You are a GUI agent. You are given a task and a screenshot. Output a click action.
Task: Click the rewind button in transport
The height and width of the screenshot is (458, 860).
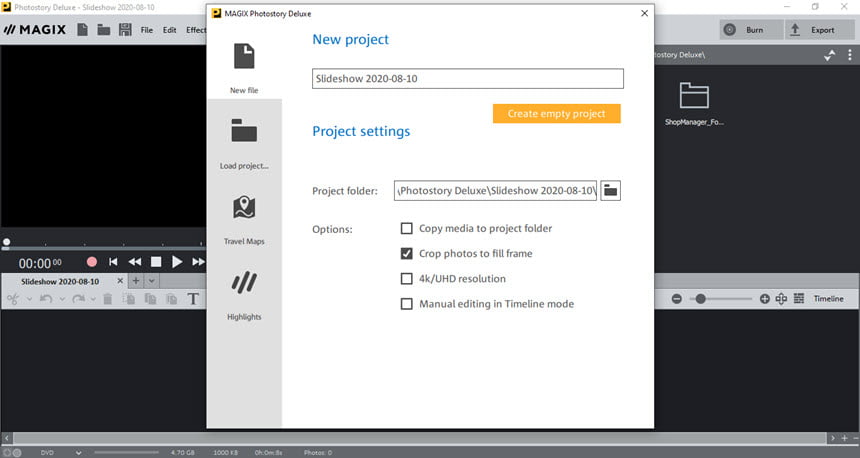(x=134, y=262)
